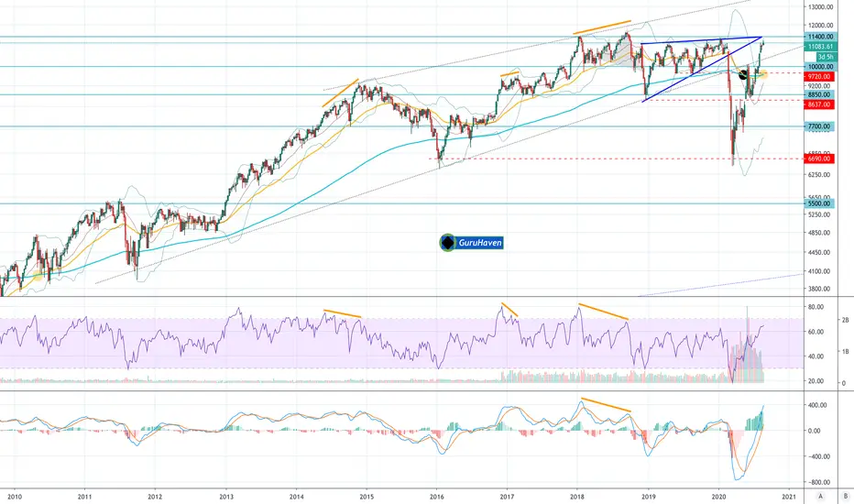Click the 12000.00 price axis label
Screen dimensions: 854x504
(x=820, y=25)
